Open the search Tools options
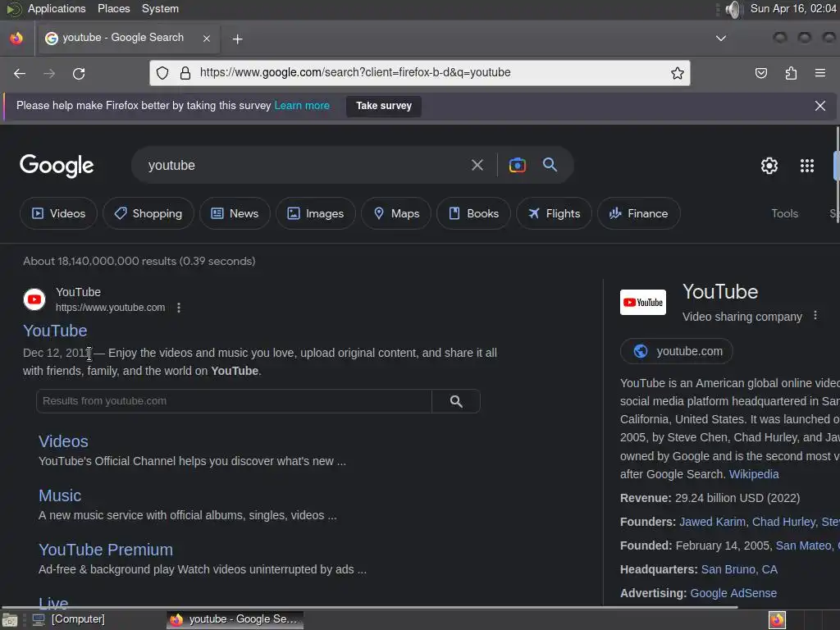Image resolution: width=840 pixels, height=630 pixels. point(784,213)
